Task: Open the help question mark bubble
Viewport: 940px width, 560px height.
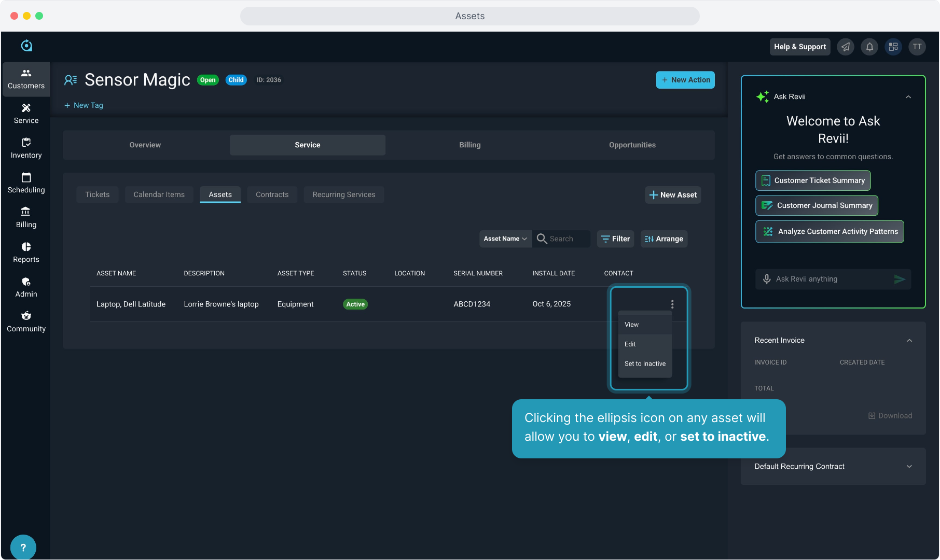Action: [x=23, y=548]
